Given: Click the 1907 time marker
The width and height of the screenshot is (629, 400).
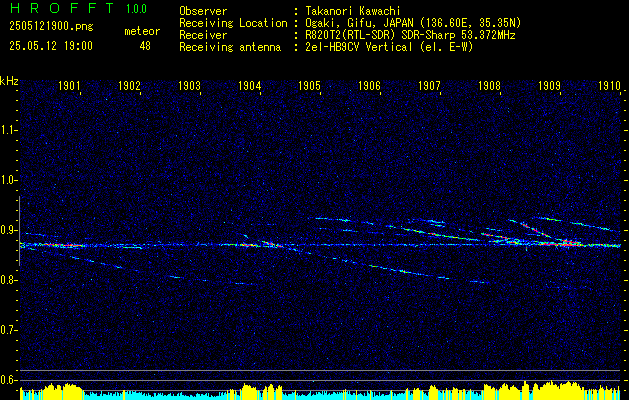Looking at the screenshot, I should click(x=429, y=85).
